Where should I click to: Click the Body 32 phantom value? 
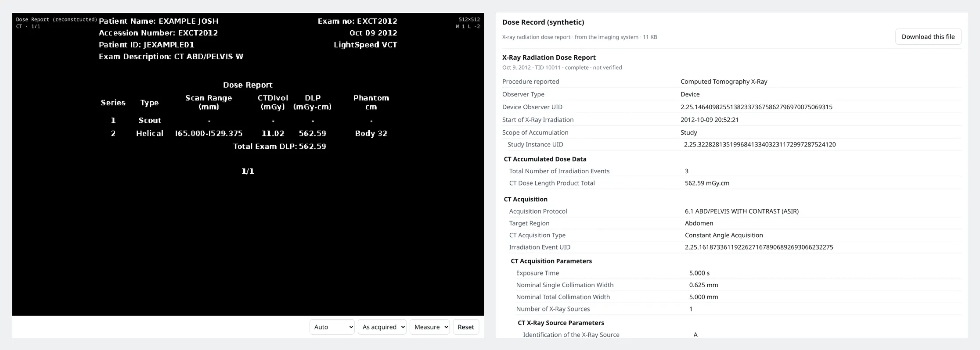[x=371, y=133]
